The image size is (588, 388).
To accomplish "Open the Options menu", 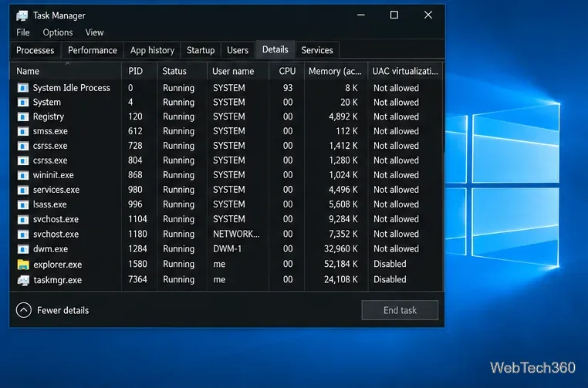I will tap(58, 32).
